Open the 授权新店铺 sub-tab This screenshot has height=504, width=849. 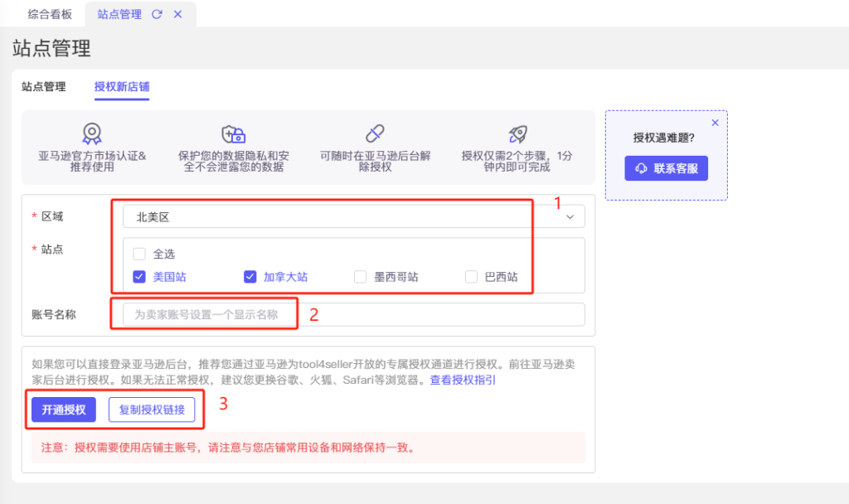(x=122, y=86)
